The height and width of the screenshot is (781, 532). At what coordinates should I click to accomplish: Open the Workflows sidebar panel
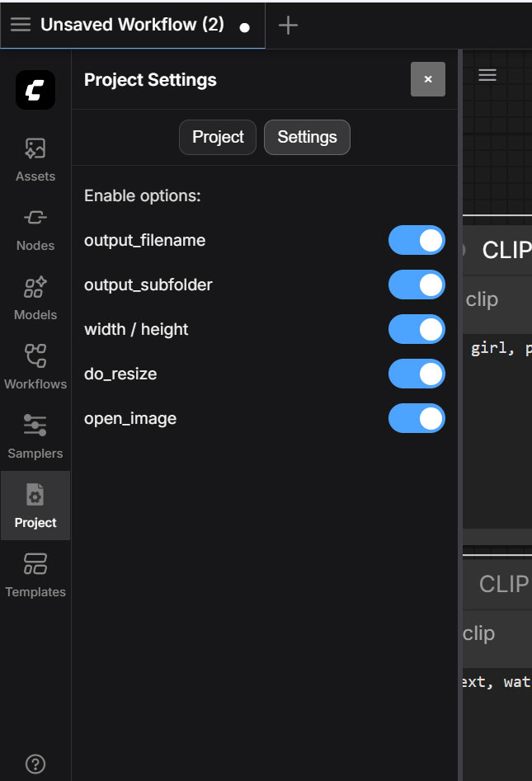(x=35, y=367)
